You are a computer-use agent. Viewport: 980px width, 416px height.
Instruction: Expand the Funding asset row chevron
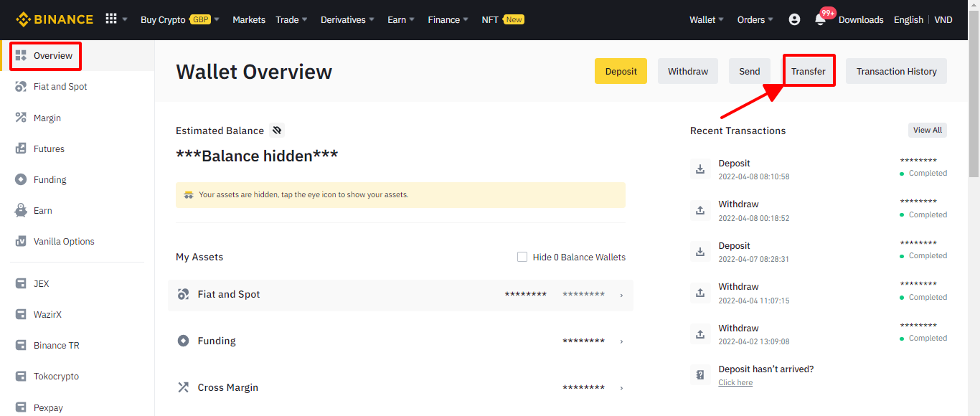tap(621, 341)
